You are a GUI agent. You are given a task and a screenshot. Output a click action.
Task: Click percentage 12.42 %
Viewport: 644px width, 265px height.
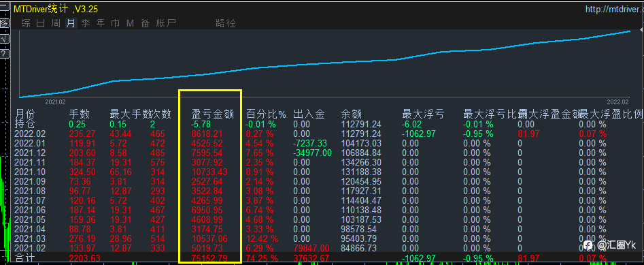click(x=262, y=238)
